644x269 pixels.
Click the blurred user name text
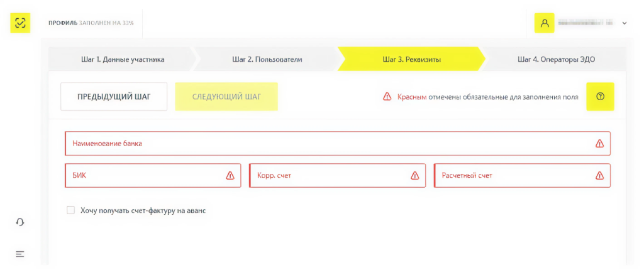586,23
